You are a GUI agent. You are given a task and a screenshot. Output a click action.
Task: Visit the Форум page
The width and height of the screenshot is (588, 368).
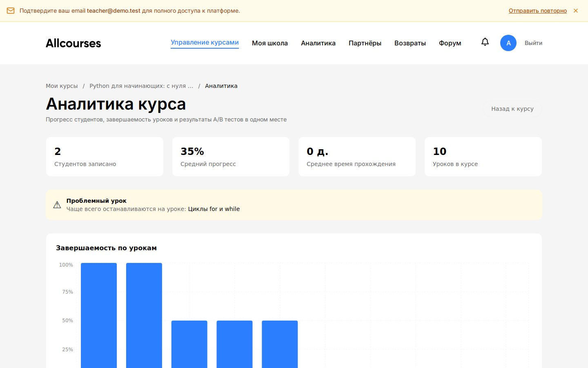pyautogui.click(x=450, y=43)
